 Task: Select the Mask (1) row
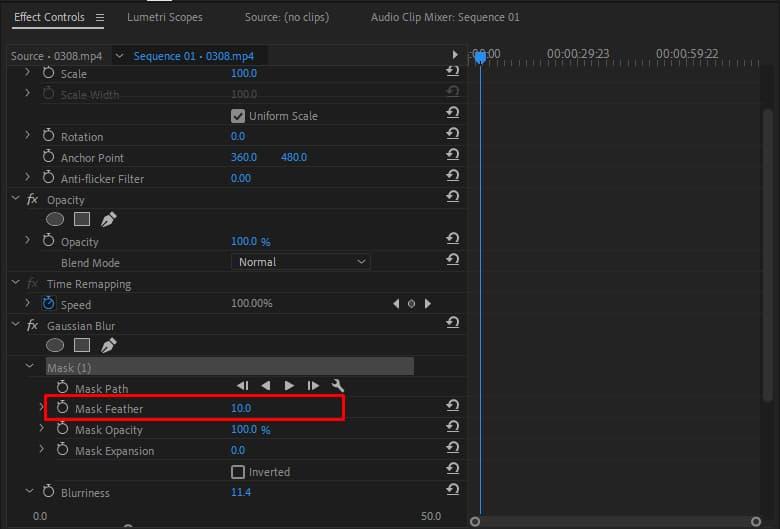229,367
